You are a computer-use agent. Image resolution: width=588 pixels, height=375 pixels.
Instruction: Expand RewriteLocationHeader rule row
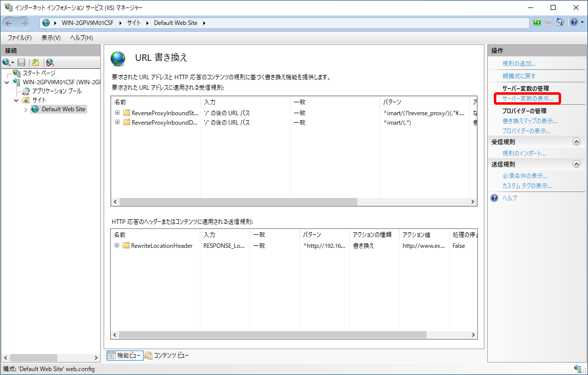click(x=117, y=245)
